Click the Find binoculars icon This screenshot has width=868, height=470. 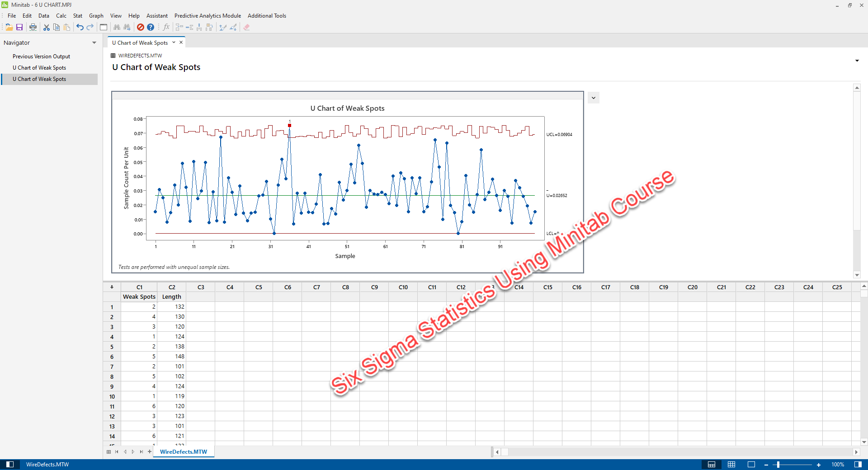pyautogui.click(x=117, y=27)
